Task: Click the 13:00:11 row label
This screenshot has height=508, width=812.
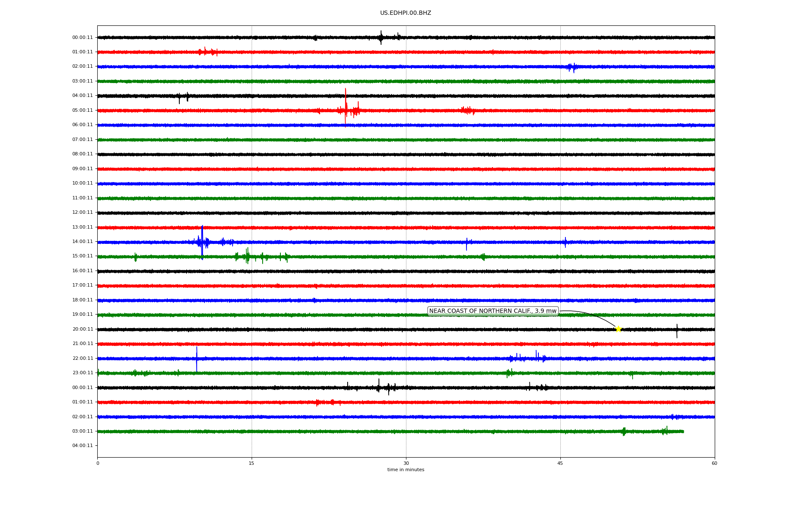Action: pos(82,227)
